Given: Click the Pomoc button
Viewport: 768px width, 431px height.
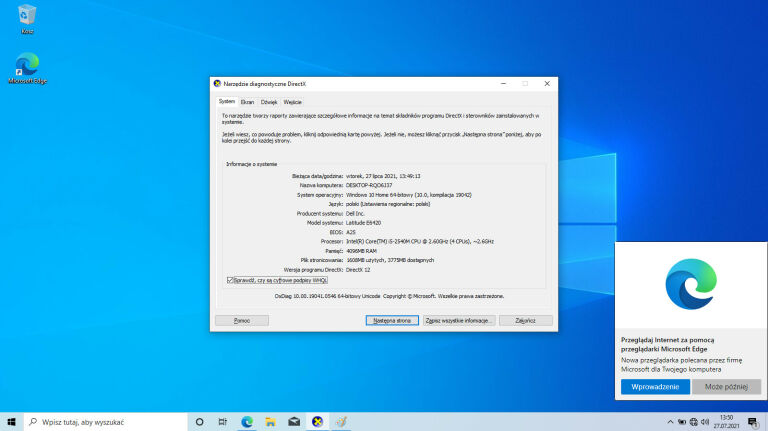Looking at the screenshot, I should pyautogui.click(x=242, y=320).
